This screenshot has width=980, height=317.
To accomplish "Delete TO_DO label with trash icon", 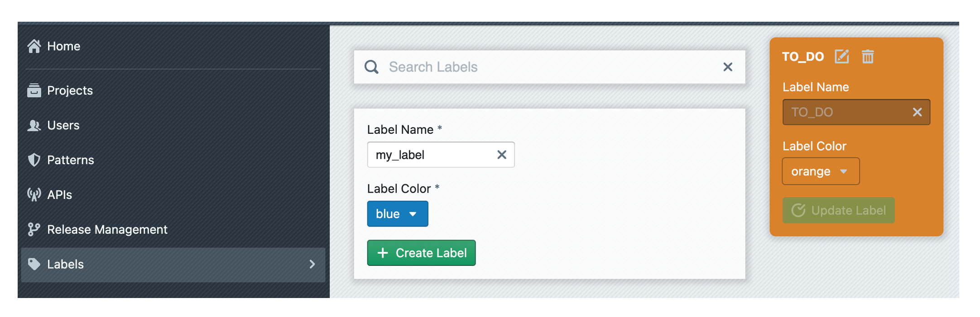I will coord(868,57).
